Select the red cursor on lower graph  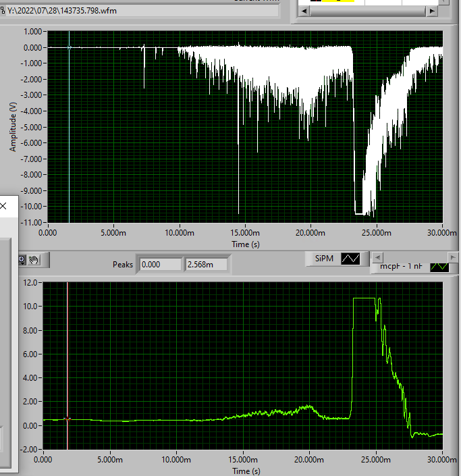67,419
